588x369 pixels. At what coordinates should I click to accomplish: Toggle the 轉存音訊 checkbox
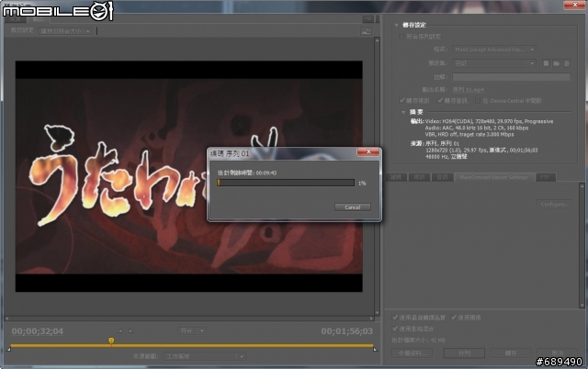coord(440,100)
